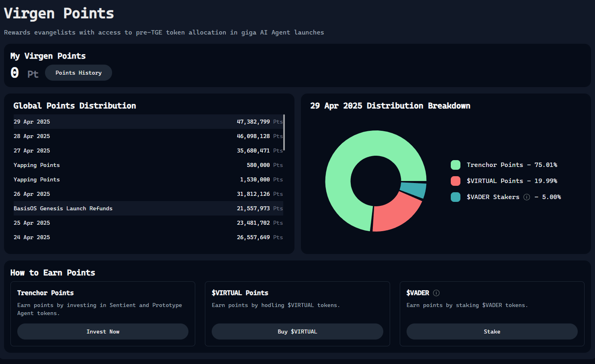Viewport: 595px width, 364px height.
Task: Select the 26 Apr 2025 distribution row
Action: 148,194
